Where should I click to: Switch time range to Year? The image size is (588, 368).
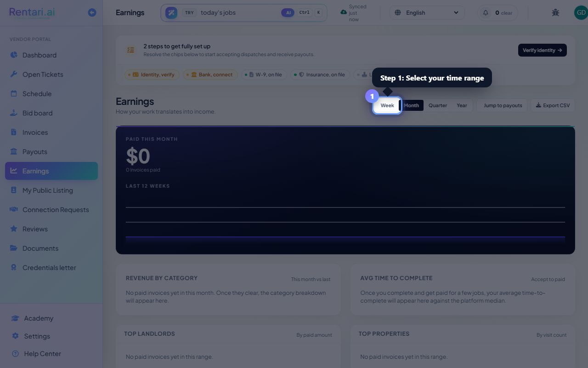[462, 105]
